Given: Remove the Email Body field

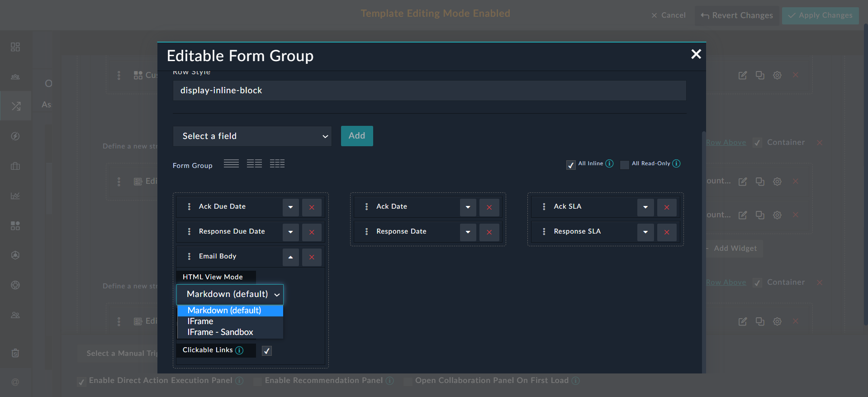Looking at the screenshot, I should (312, 257).
